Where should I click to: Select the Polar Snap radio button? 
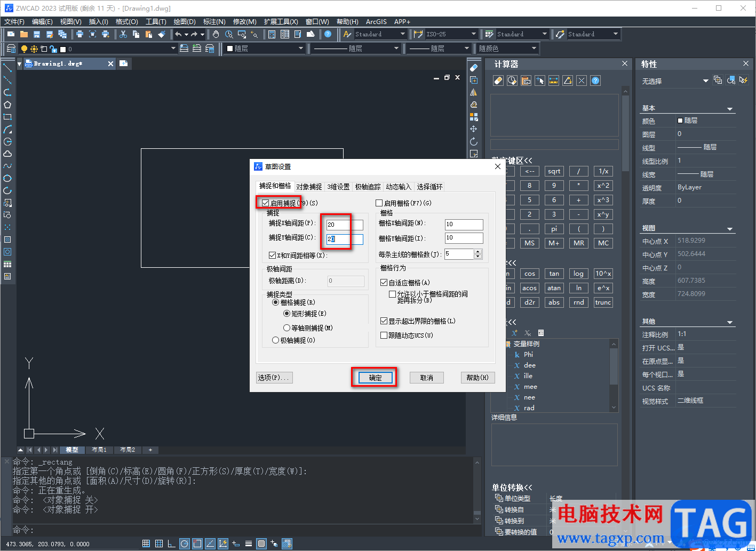[x=276, y=340]
